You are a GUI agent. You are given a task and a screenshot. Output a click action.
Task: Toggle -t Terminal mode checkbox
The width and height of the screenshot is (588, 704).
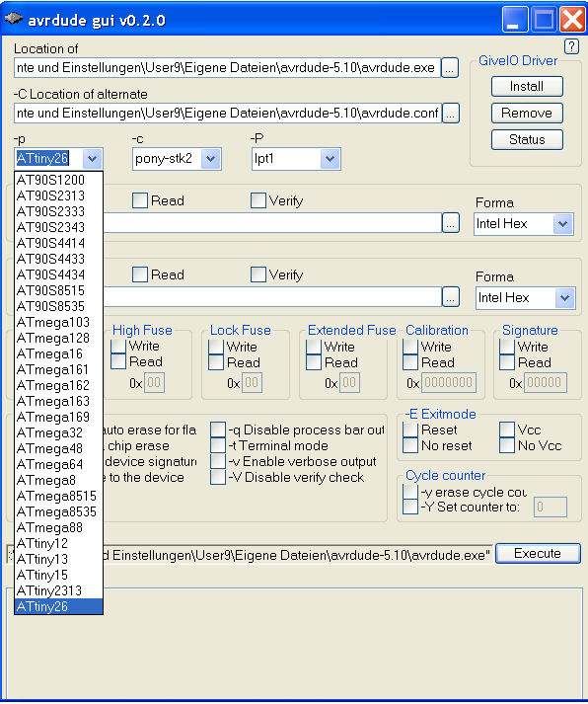[x=218, y=445]
